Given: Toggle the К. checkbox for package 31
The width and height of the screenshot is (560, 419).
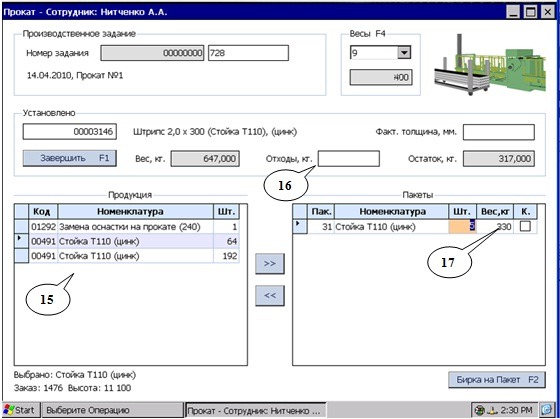Looking at the screenshot, I should [525, 226].
